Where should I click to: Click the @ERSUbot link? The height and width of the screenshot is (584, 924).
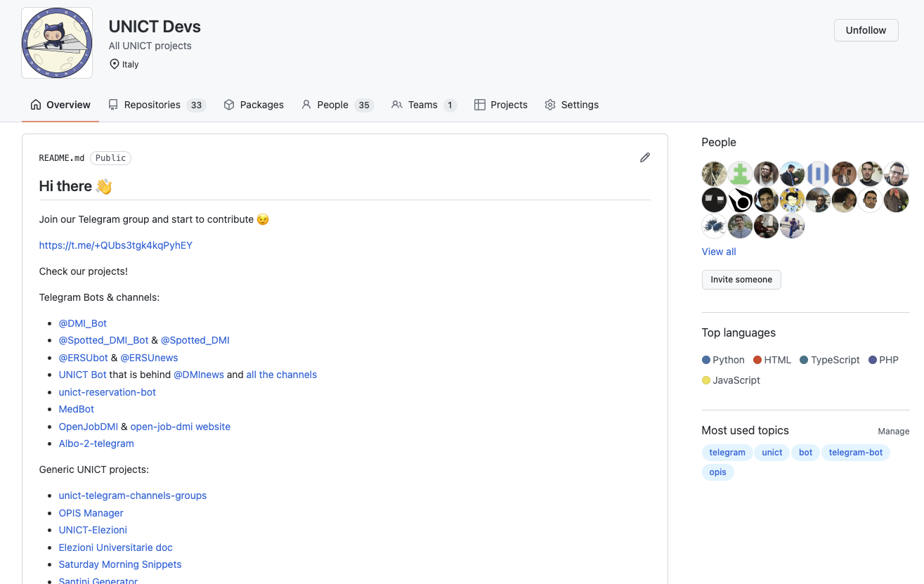pyautogui.click(x=84, y=358)
